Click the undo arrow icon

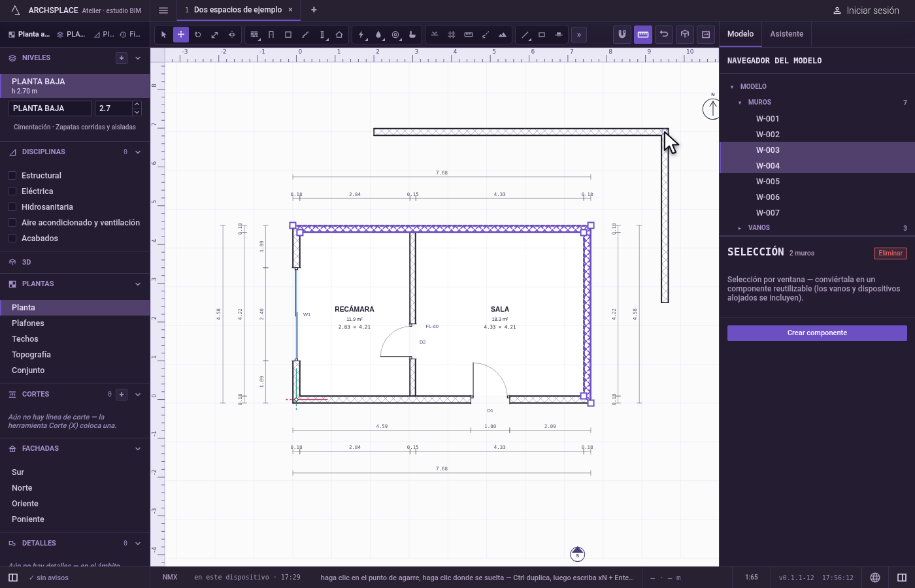664,35
